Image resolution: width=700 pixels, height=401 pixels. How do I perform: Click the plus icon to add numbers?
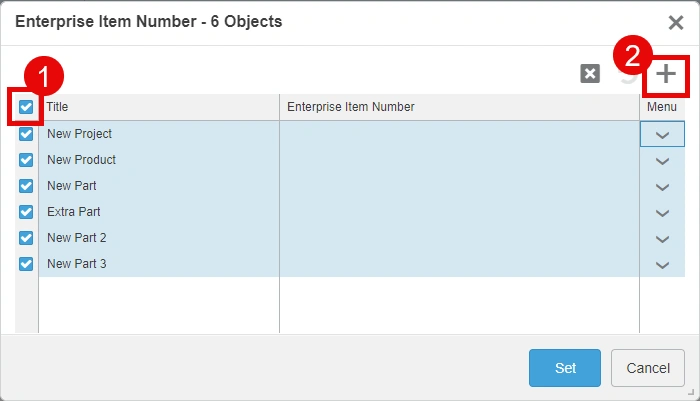click(x=666, y=74)
